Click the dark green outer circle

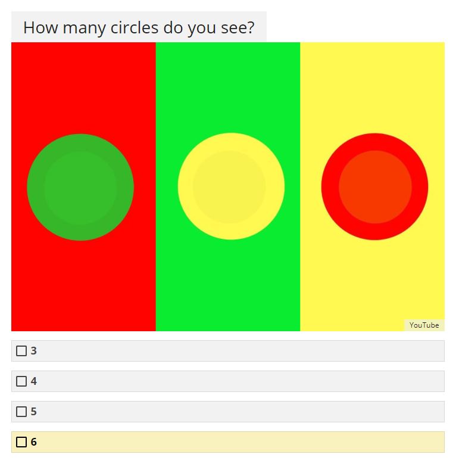pyautogui.click(x=35, y=187)
